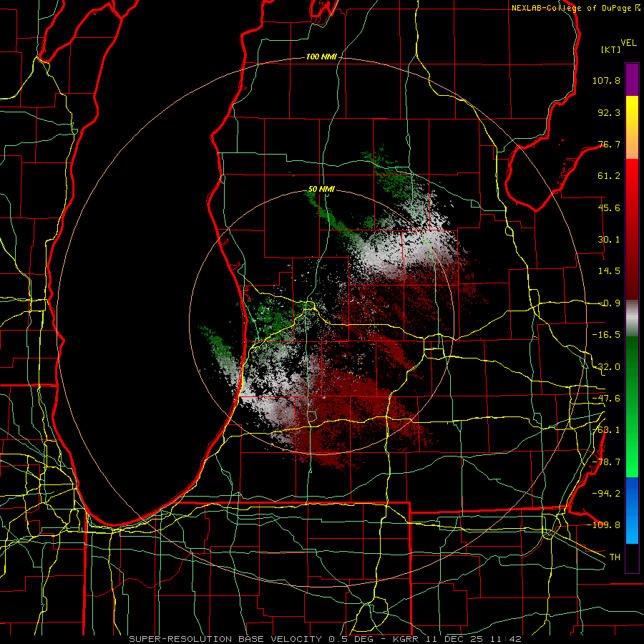The width and height of the screenshot is (644, 644).
Task: Click the NEXLAB-College of DuPage label
Action: point(572,8)
